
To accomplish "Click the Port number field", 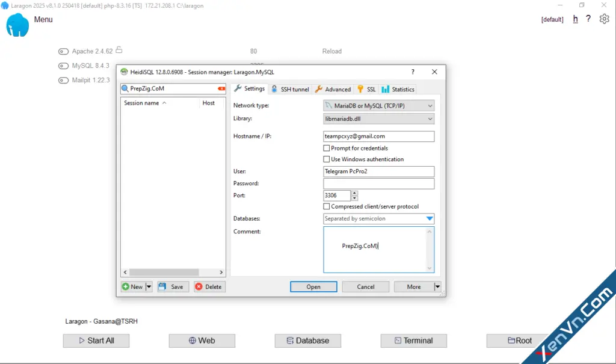I will pyautogui.click(x=337, y=196).
